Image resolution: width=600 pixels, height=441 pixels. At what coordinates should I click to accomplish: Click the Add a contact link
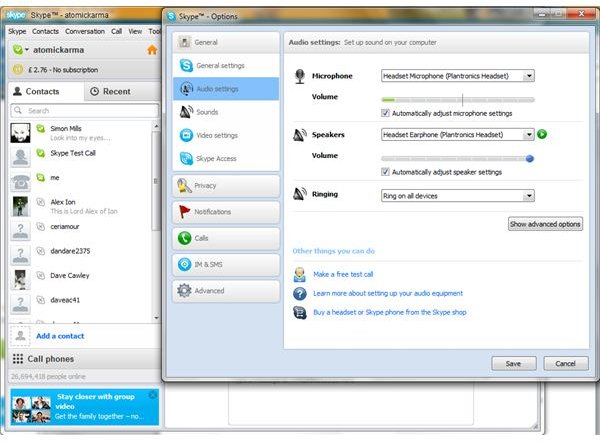point(60,336)
